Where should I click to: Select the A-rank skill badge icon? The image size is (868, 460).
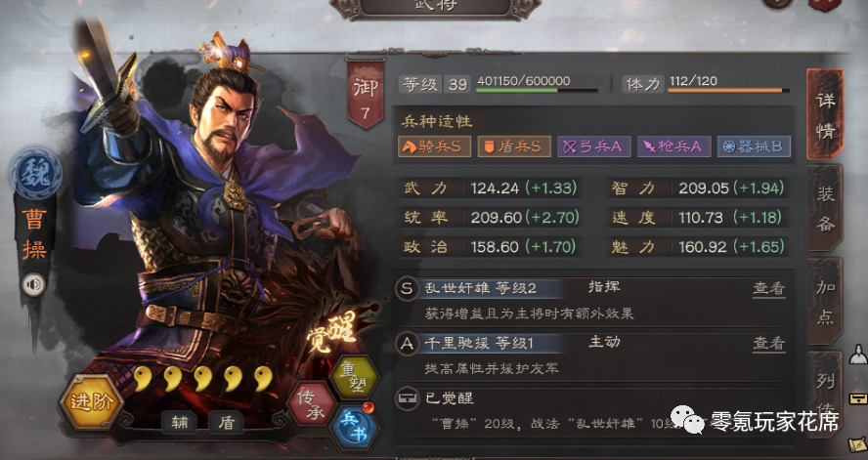pyautogui.click(x=407, y=344)
